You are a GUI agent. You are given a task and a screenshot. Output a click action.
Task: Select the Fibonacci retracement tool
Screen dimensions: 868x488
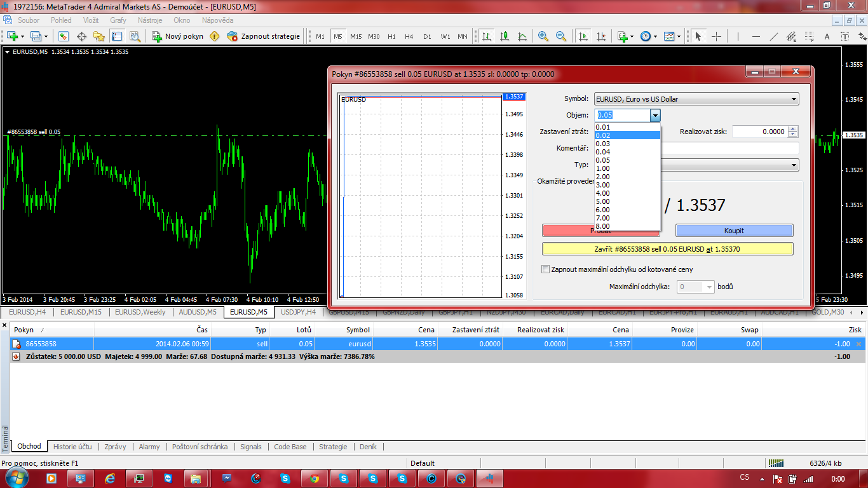[809, 36]
